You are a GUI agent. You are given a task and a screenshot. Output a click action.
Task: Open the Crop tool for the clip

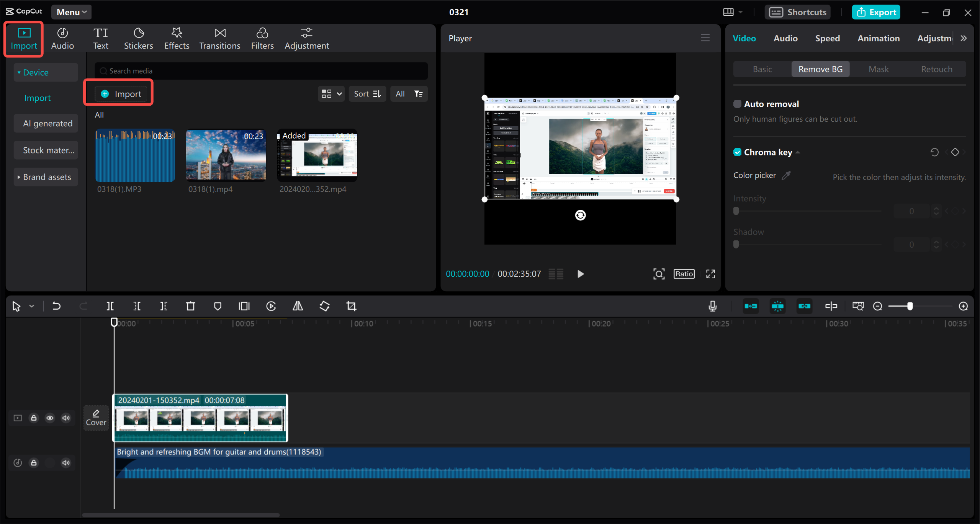[351, 306]
